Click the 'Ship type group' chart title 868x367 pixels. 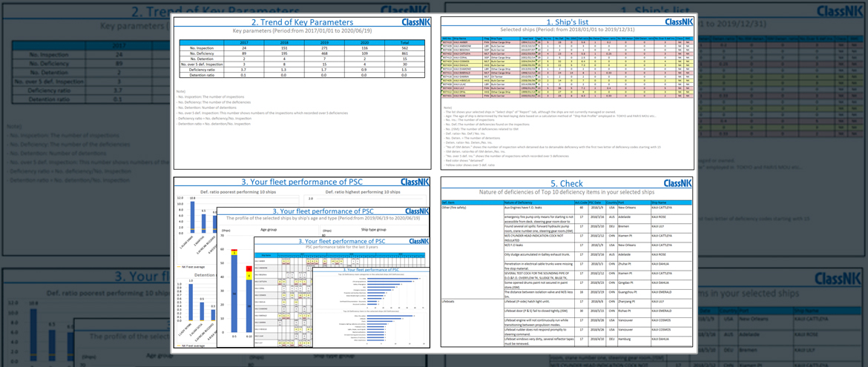click(x=377, y=229)
